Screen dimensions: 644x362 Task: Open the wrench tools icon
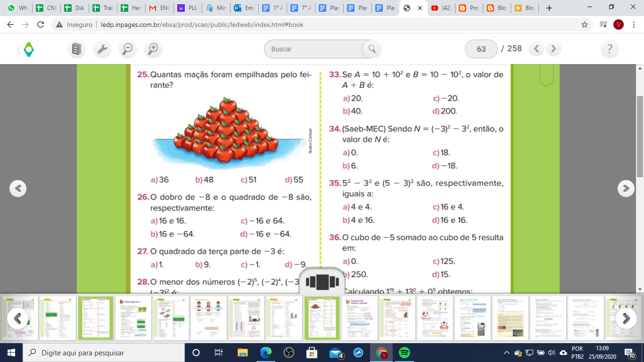[102, 49]
